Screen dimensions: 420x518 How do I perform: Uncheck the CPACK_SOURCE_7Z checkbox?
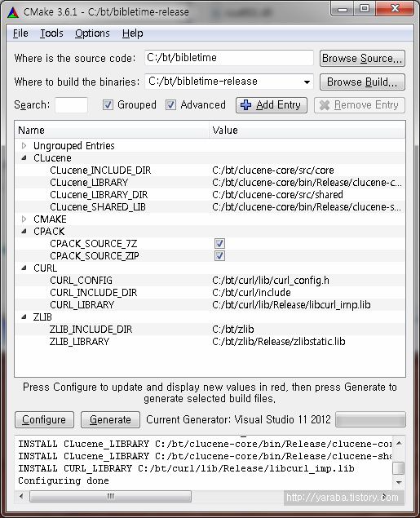pos(219,243)
